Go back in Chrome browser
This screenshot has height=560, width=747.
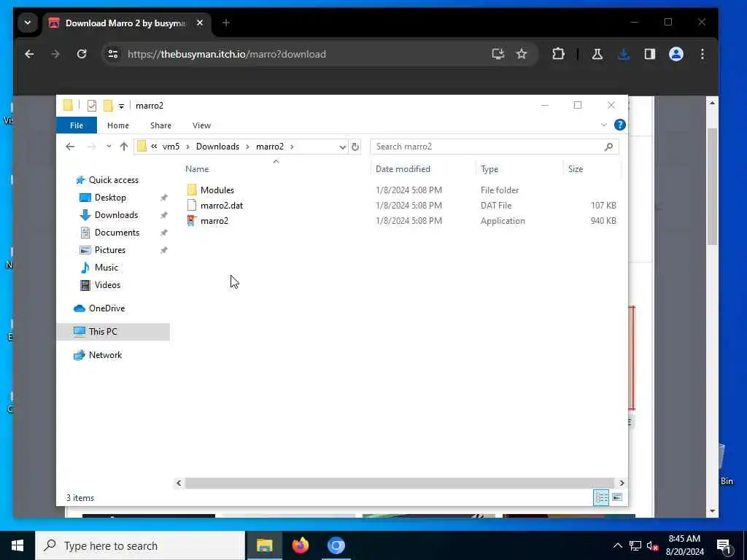click(x=29, y=54)
